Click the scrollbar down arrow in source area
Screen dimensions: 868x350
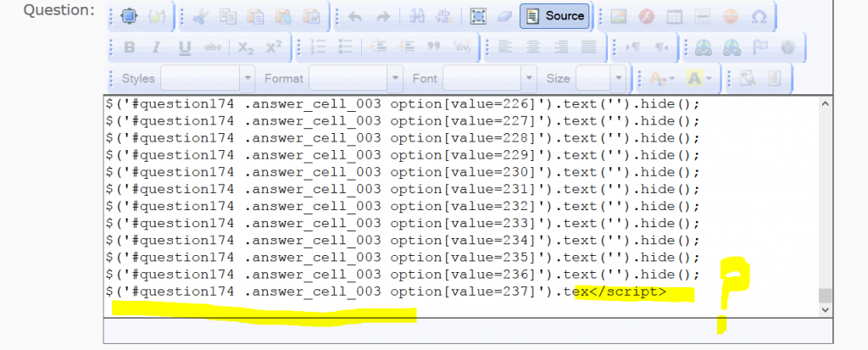click(825, 311)
